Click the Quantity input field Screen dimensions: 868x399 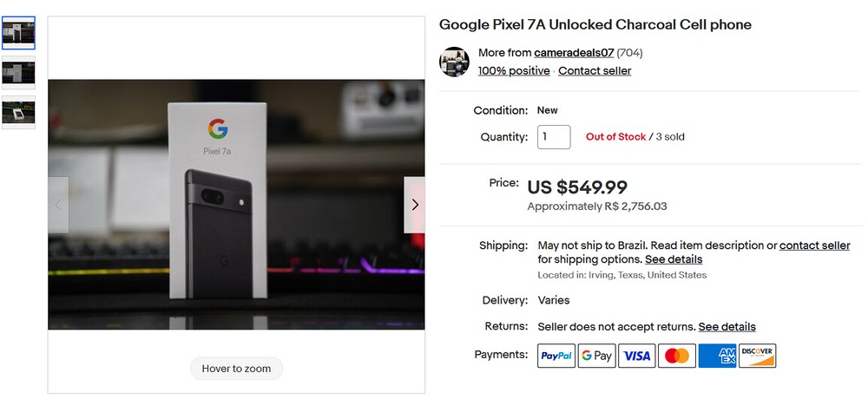pyautogui.click(x=554, y=137)
